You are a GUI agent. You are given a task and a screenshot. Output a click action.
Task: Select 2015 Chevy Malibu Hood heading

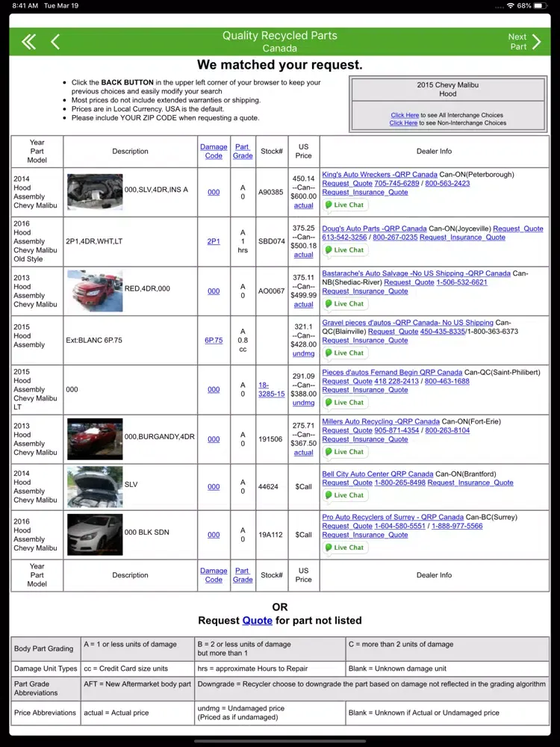coord(447,89)
